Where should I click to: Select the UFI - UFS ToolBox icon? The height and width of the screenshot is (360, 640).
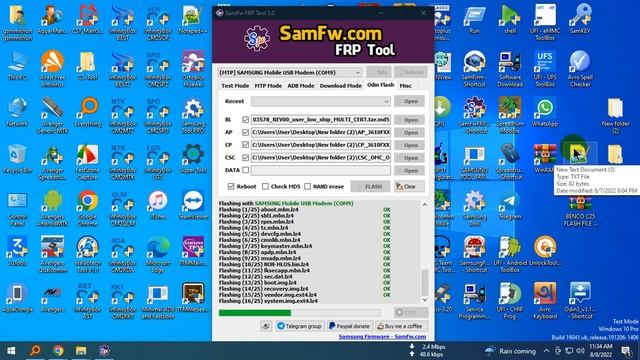click(545, 69)
